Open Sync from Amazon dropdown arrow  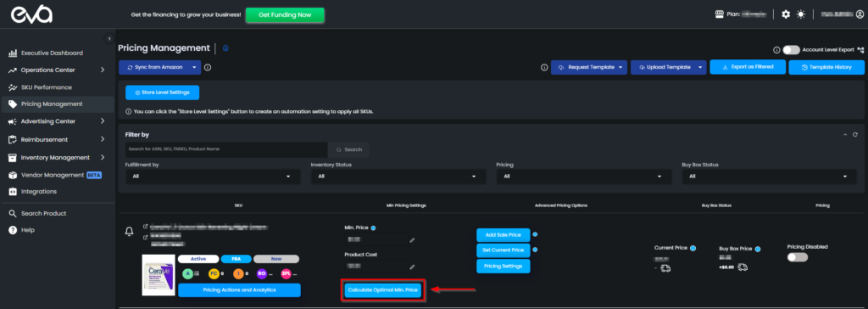194,68
